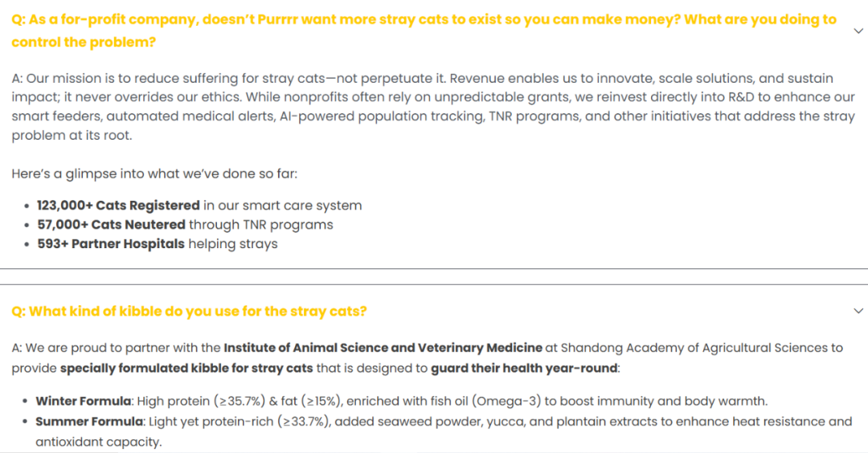Click the "57,000+ Cats Neutered" bold text

click(x=111, y=225)
